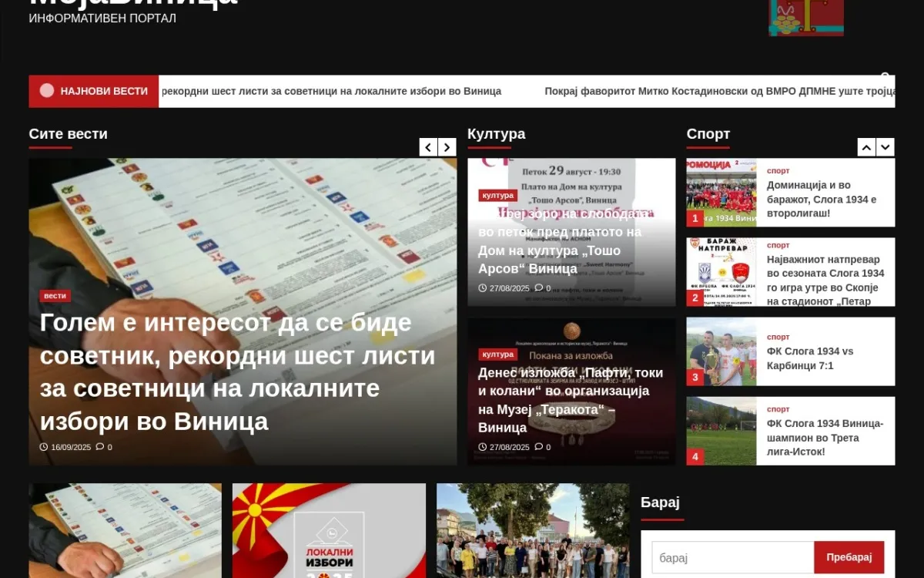The width and height of the screenshot is (924, 578).
Task: Open comments icon on main featured article
Action: tap(100, 447)
